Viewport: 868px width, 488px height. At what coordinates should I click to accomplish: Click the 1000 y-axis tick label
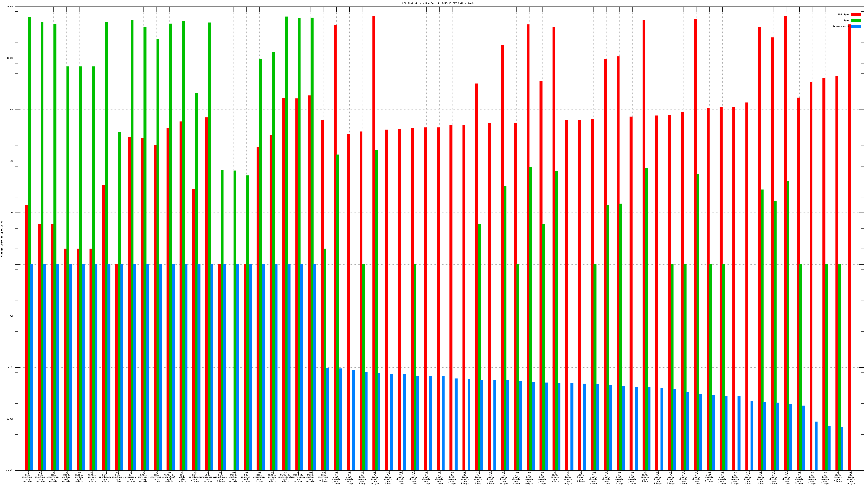click(11, 110)
